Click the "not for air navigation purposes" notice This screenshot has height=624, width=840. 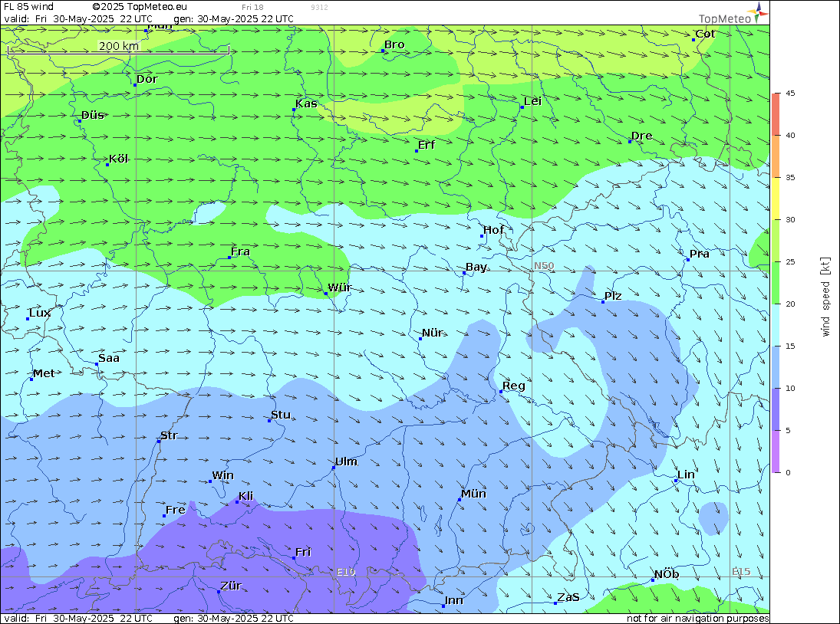698,619
